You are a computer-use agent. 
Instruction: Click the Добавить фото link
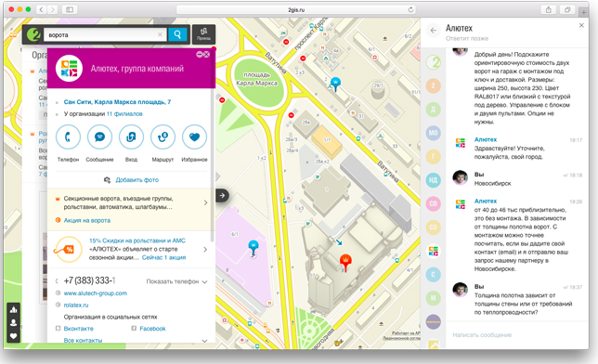pyautogui.click(x=136, y=180)
